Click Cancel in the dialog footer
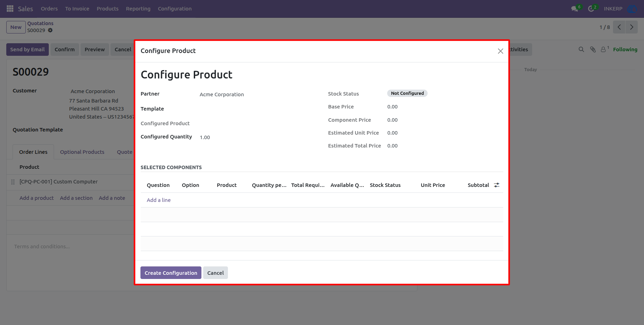The image size is (644, 325). pos(215,273)
